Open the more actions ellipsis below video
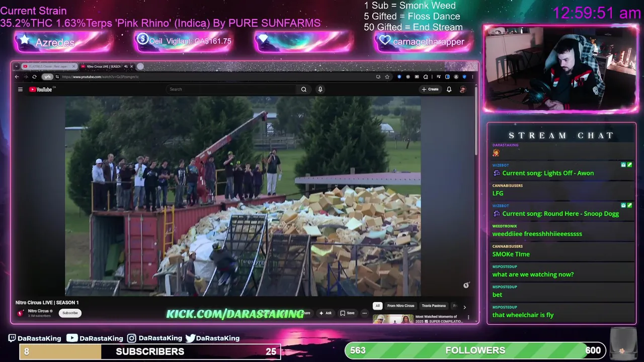 [x=364, y=313]
